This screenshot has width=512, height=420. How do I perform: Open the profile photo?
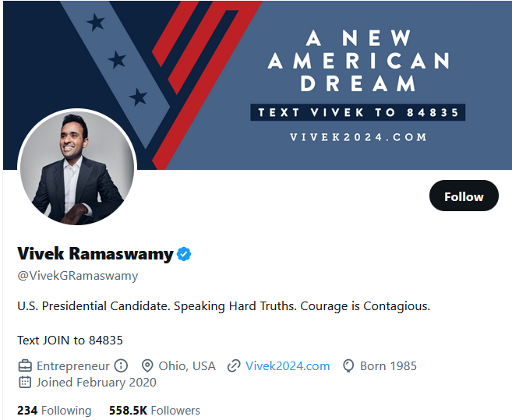coord(76,167)
